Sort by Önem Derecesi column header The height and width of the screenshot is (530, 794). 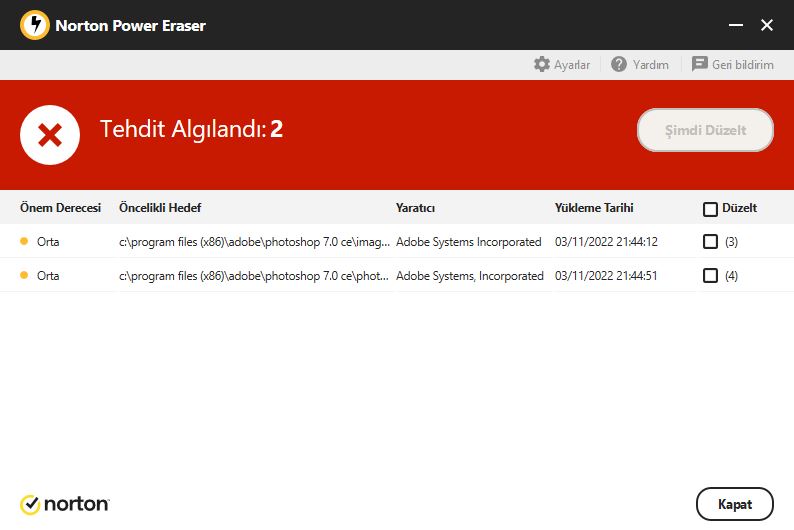click(x=60, y=208)
